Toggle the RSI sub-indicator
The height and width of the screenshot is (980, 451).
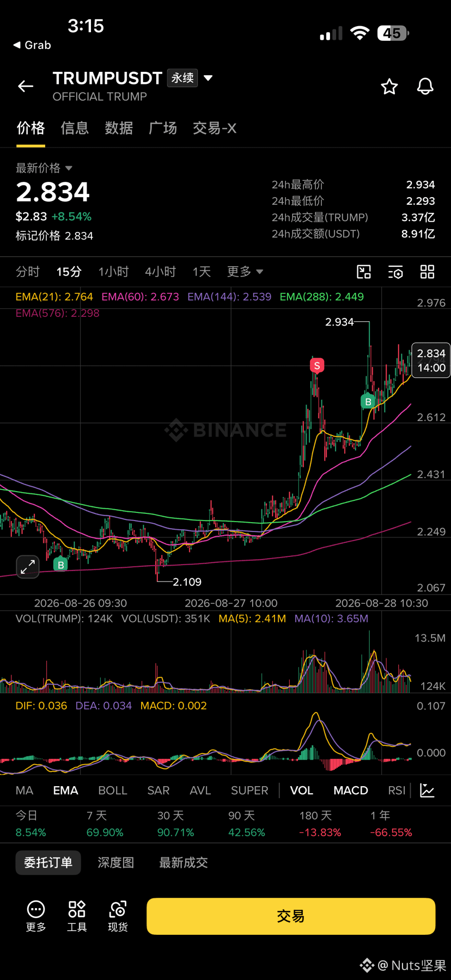point(397,791)
